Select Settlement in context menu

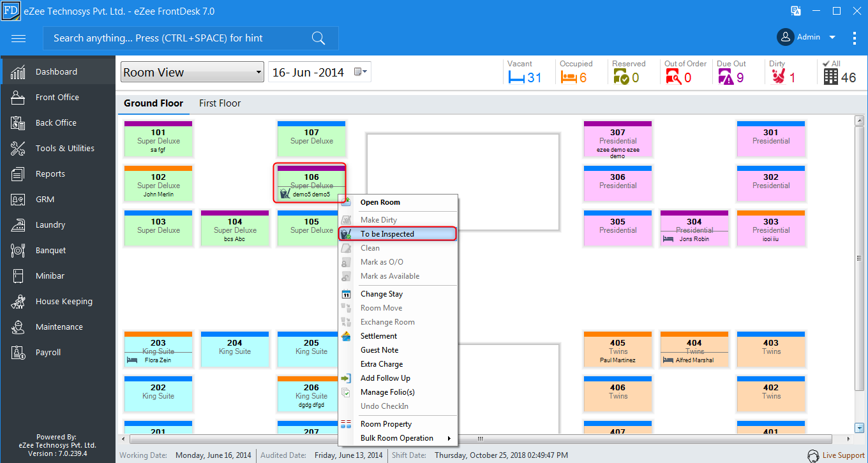pyautogui.click(x=398, y=336)
